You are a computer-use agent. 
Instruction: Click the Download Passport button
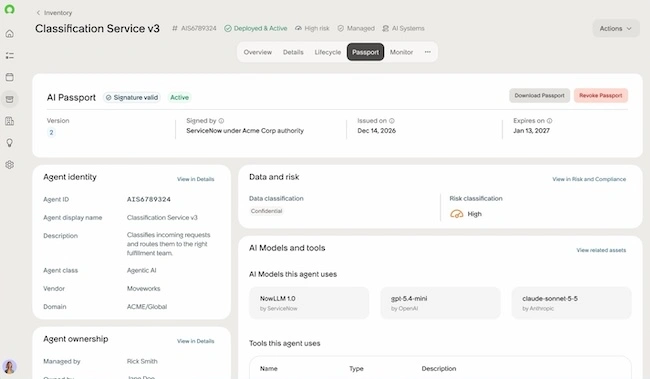[x=539, y=95]
